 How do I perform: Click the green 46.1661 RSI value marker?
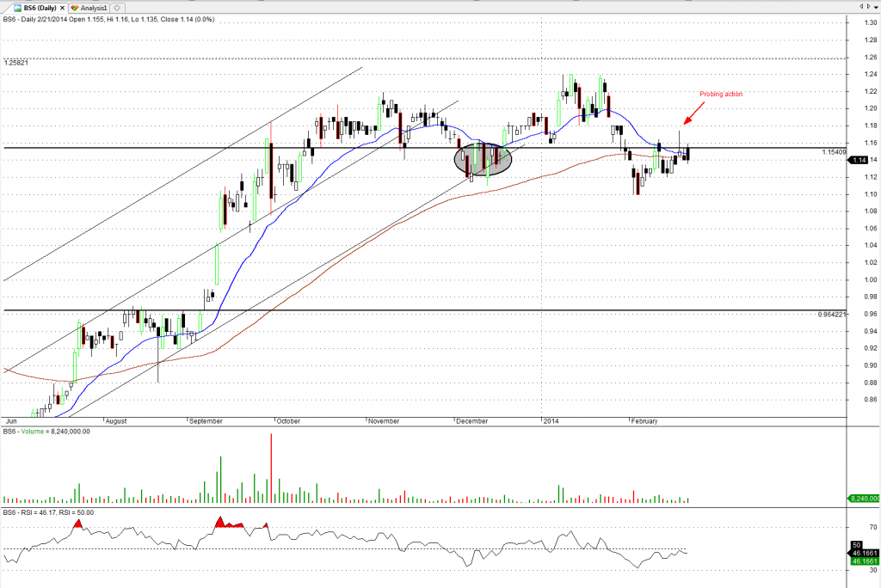[x=861, y=560]
